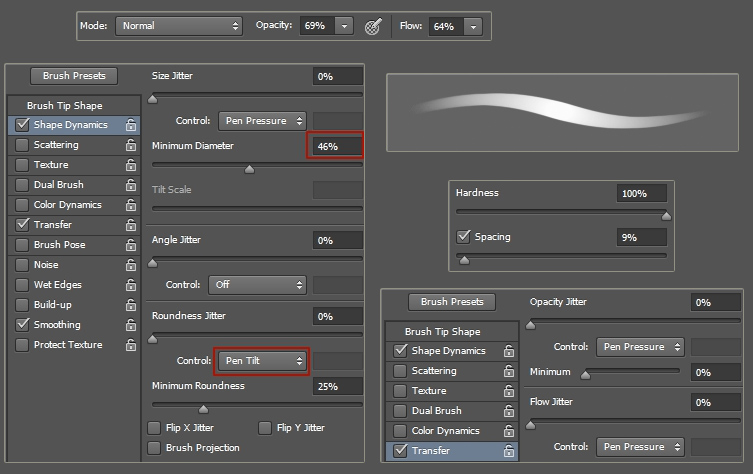Toggle lock icon for Build-up
Screen dimensions: 753x474
(131, 305)
